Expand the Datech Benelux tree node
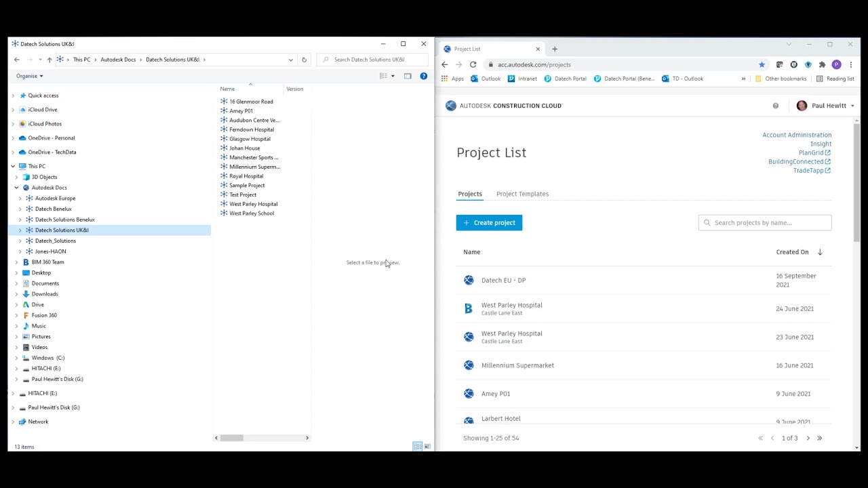Viewport: 868px width, 488px height. point(20,209)
